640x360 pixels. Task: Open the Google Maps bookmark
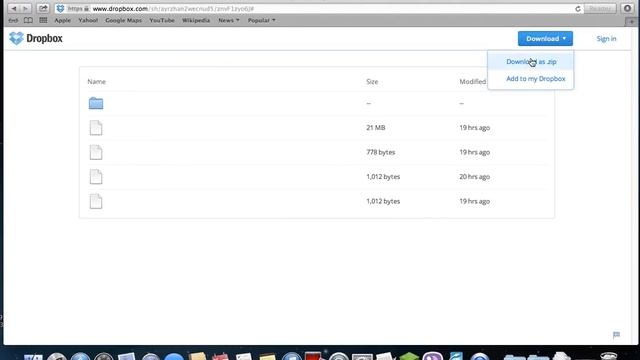click(x=123, y=20)
